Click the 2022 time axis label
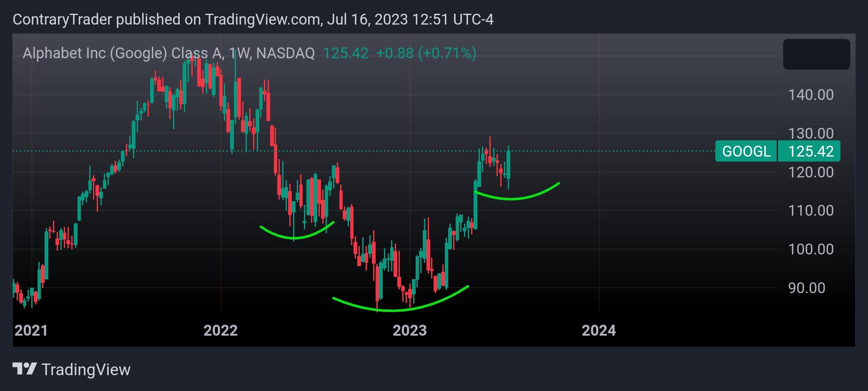Screen dimensions: 868x391 (221, 331)
